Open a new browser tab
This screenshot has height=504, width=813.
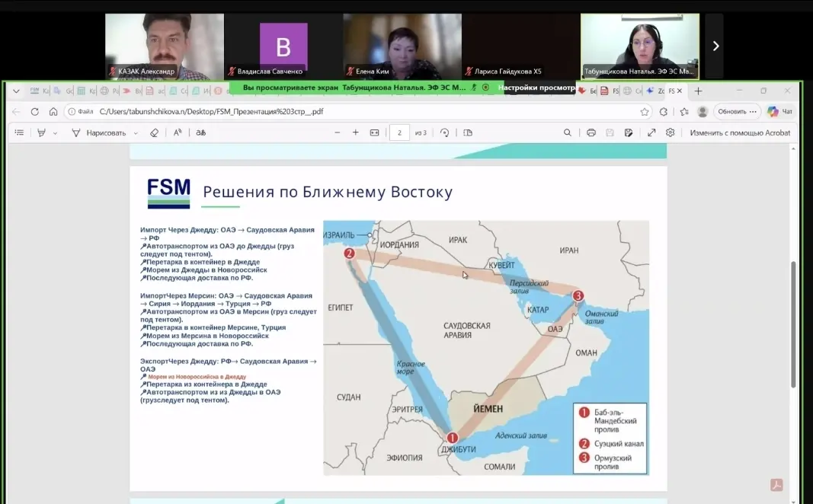pyautogui.click(x=698, y=91)
